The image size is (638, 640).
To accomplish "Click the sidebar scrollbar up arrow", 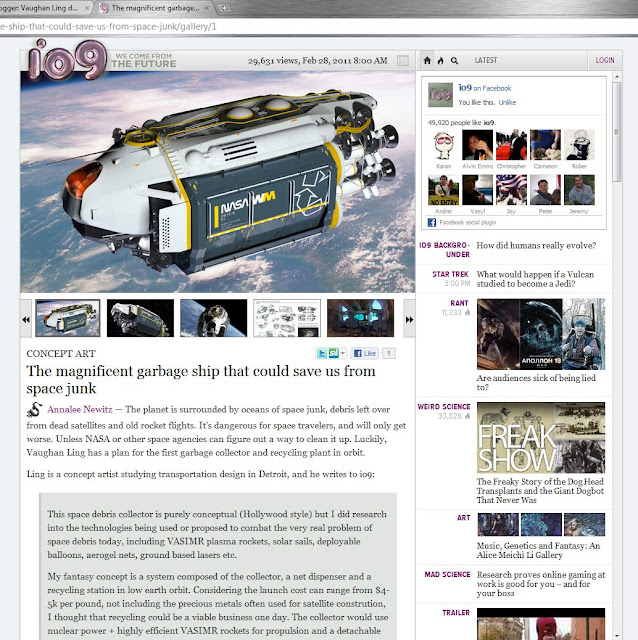I will click(x=616, y=76).
